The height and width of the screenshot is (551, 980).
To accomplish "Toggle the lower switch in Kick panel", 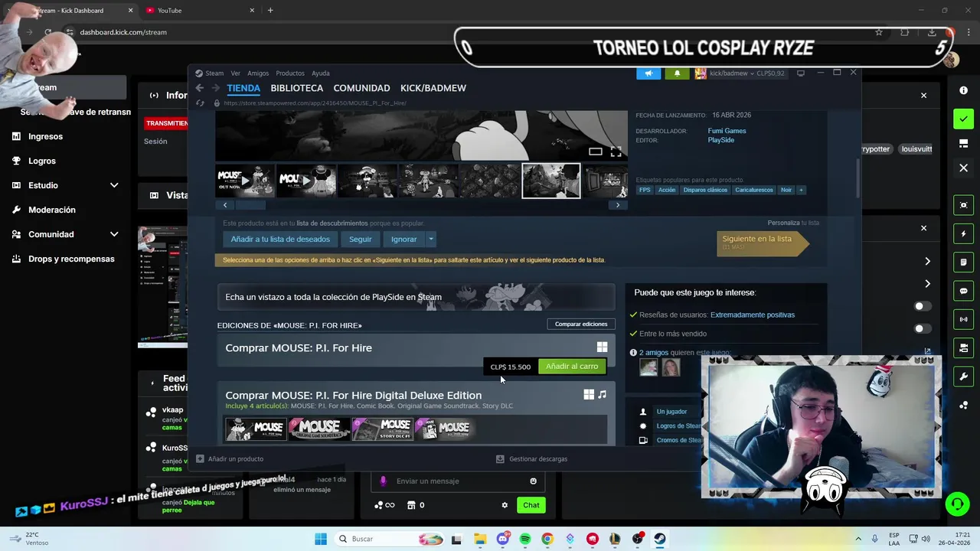I will 923,328.
